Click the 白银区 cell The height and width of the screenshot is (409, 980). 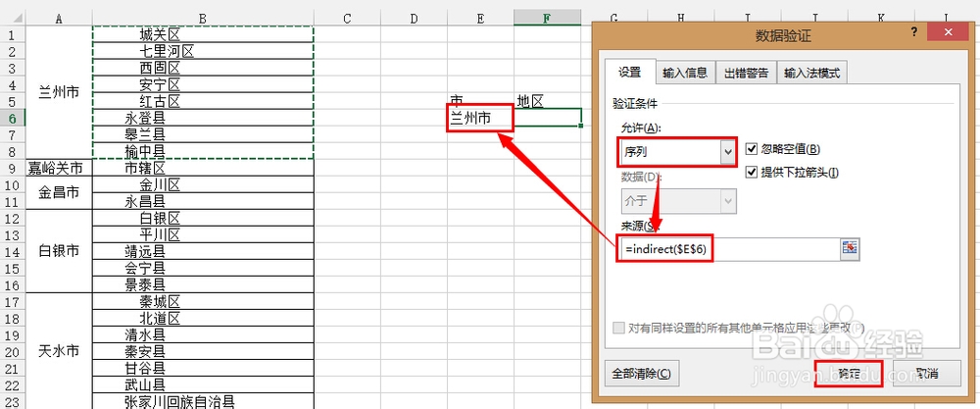pyautogui.click(x=203, y=219)
